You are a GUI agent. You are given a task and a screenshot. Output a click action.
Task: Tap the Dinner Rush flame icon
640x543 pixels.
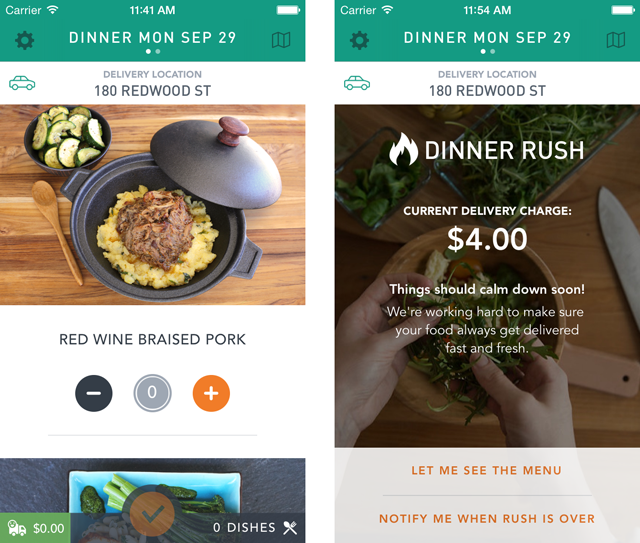tap(403, 149)
